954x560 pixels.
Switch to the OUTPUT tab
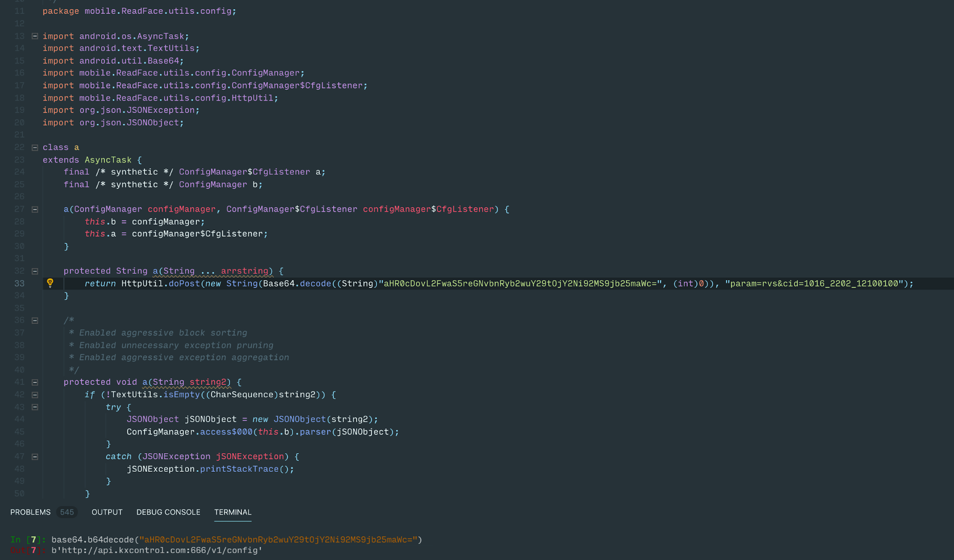pos(107,512)
